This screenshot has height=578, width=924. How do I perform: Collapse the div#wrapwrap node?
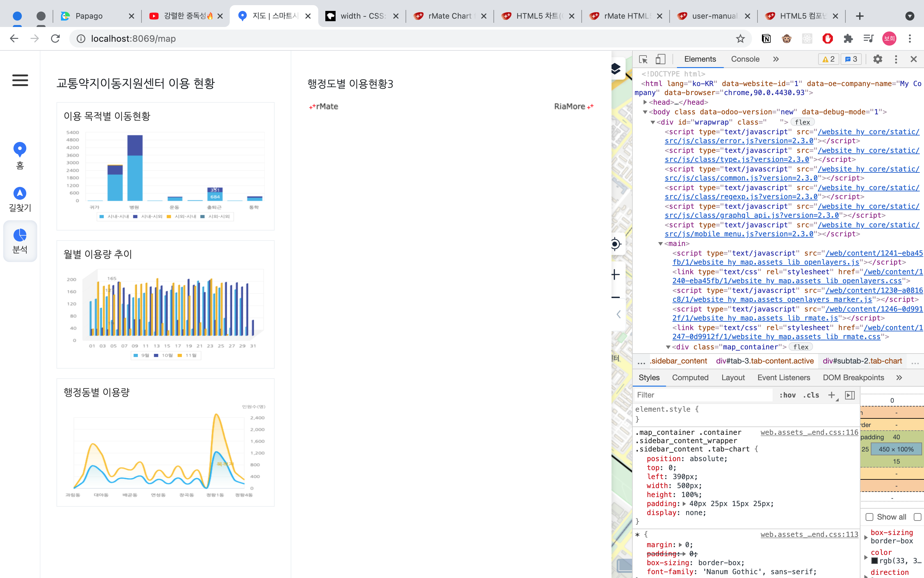pos(653,122)
